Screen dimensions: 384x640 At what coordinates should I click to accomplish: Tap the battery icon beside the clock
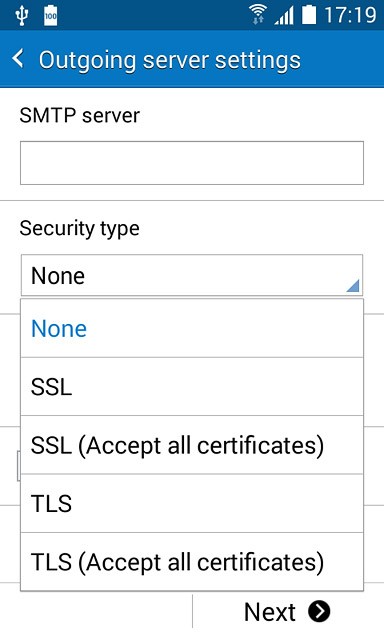[x=309, y=15]
